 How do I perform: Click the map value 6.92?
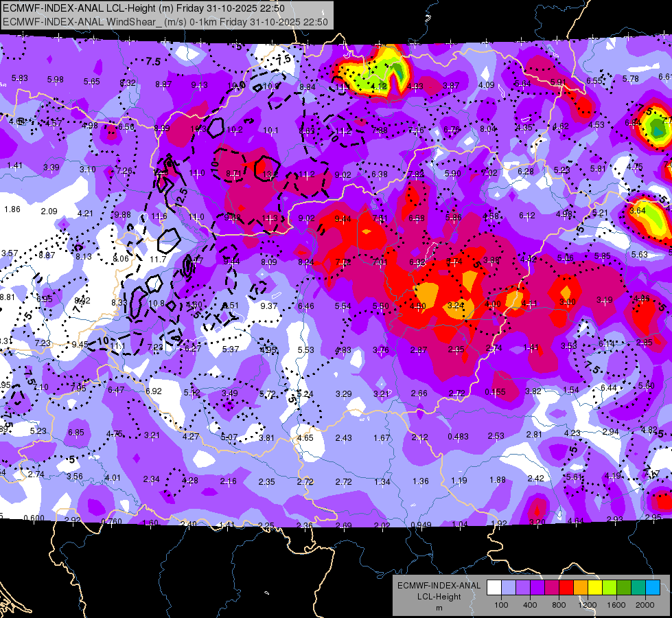click(x=154, y=391)
